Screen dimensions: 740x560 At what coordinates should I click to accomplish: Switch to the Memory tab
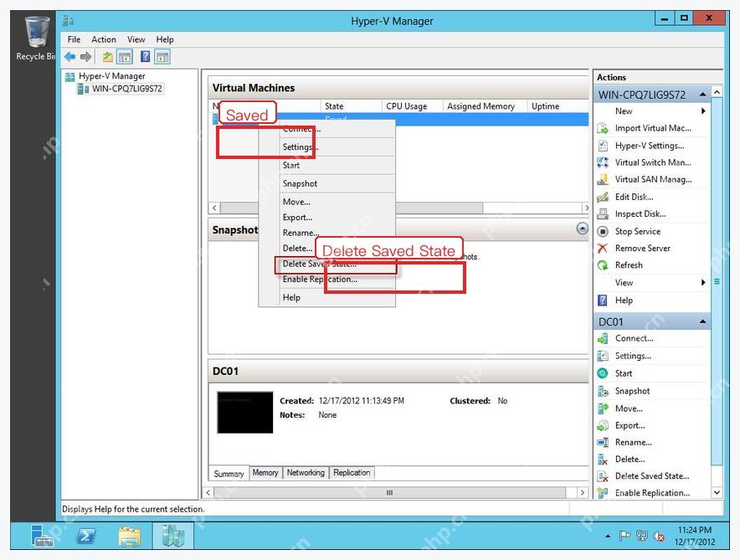point(265,473)
